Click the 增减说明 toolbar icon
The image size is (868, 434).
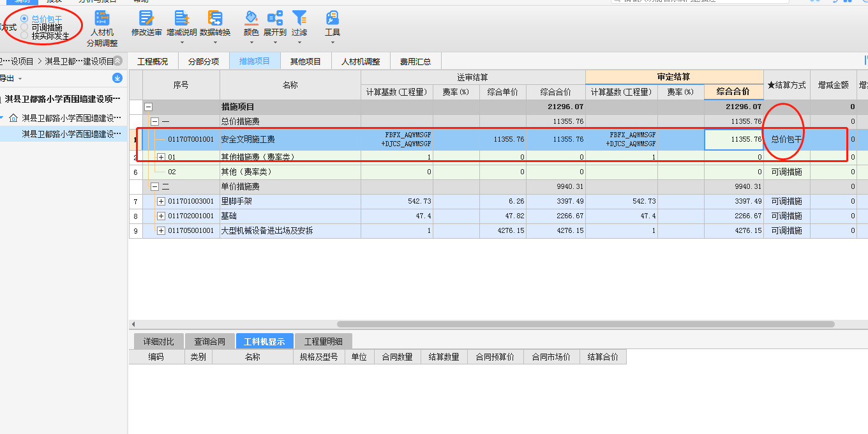[181, 19]
